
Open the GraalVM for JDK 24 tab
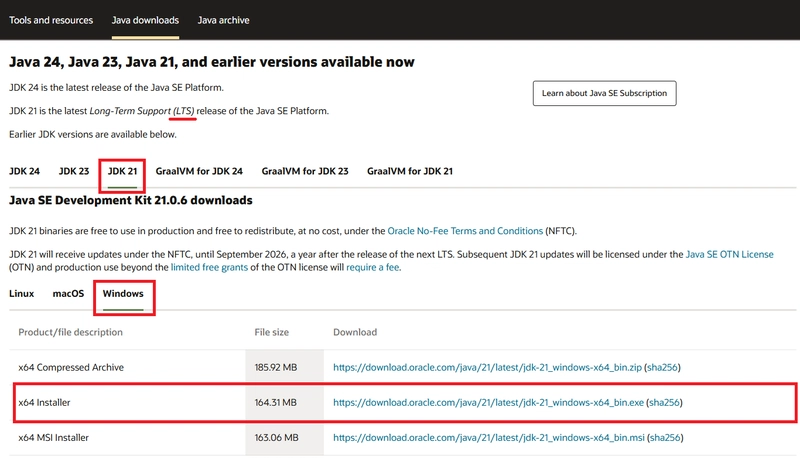[199, 171]
